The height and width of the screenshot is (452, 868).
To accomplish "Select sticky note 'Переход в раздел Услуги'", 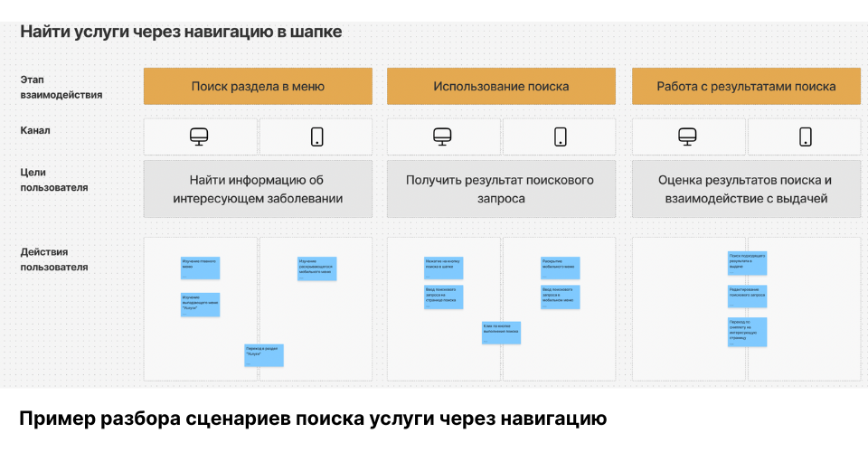I will pyautogui.click(x=264, y=354).
